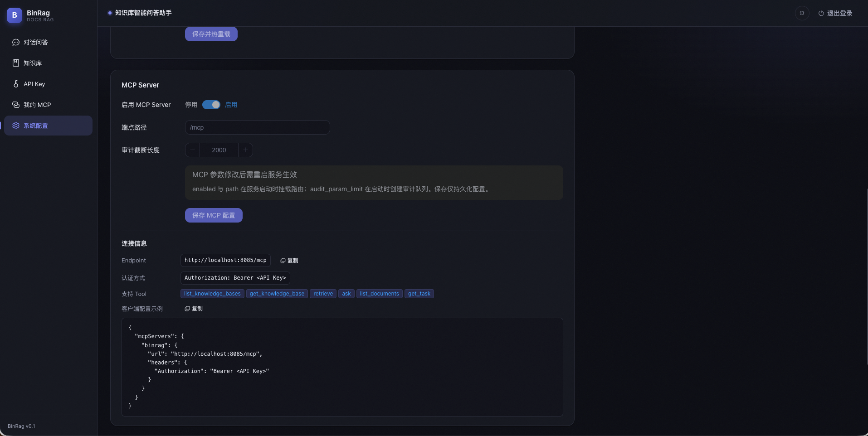868x436 pixels.
Task: Click the 客户端配置示例 label
Action: [142, 309]
